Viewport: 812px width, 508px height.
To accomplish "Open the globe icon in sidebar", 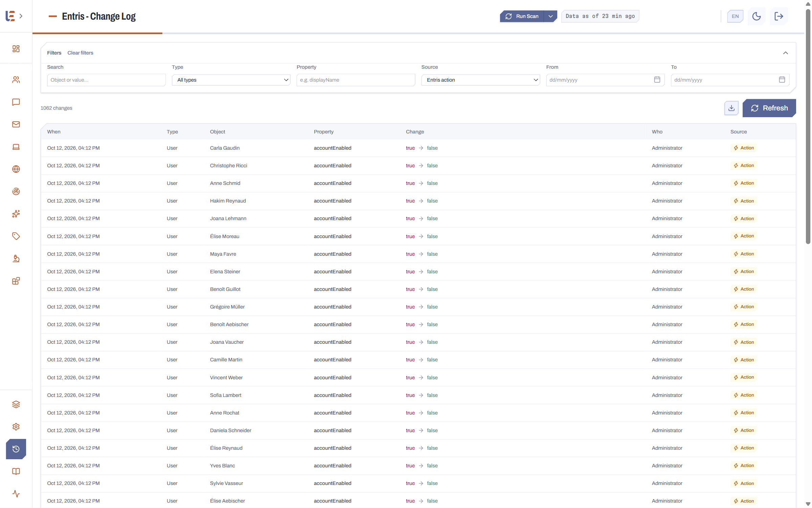I will (16, 169).
